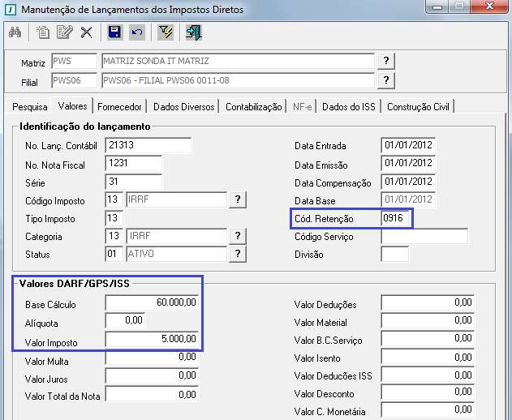Click the Data Compensação field
Image resolution: width=512 pixels, height=420 pixels.
pyautogui.click(x=408, y=182)
